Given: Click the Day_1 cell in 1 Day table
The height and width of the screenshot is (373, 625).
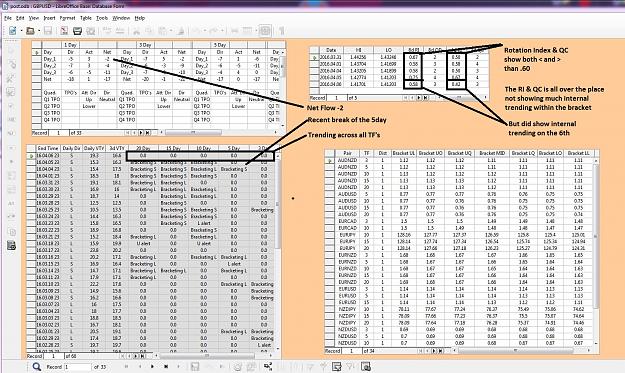Looking at the screenshot, I should 52,59.
